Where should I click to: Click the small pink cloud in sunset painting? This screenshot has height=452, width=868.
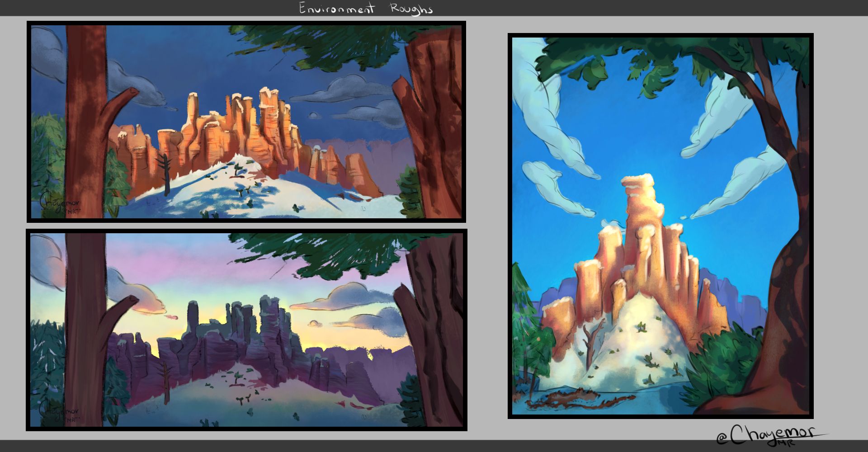coord(171,317)
